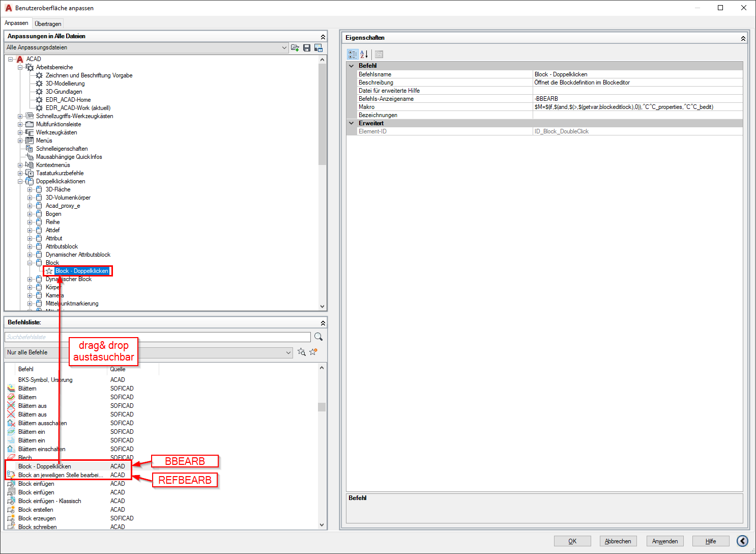Select Zeichnen und Beschriftung Vorgabe workspace
The image size is (756, 554).
[89, 75]
